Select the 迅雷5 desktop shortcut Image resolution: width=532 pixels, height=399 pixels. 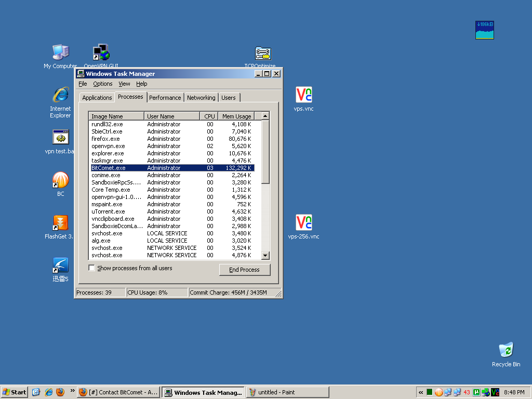[60, 270]
